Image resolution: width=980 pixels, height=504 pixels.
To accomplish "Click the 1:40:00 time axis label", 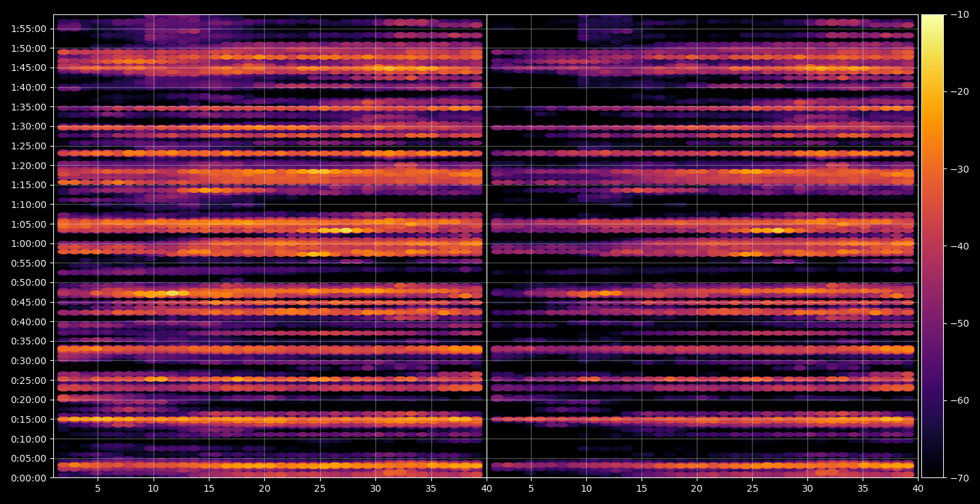I will pos(29,87).
